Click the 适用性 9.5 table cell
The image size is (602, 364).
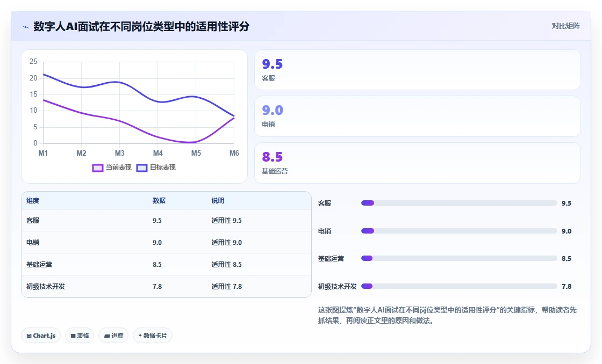[226, 221]
